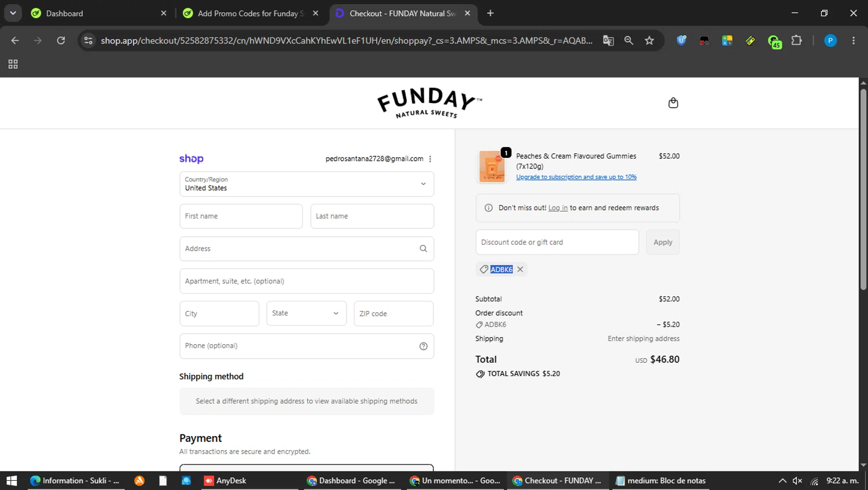Open the yellow-green tag extension icon
Viewport: 868px width, 490px height.
(x=751, y=40)
